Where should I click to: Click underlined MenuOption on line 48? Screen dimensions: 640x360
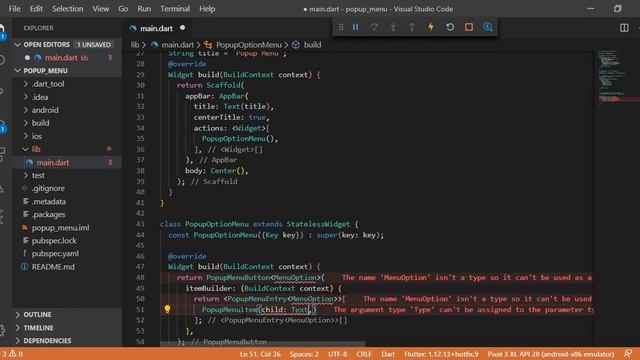click(x=295, y=277)
